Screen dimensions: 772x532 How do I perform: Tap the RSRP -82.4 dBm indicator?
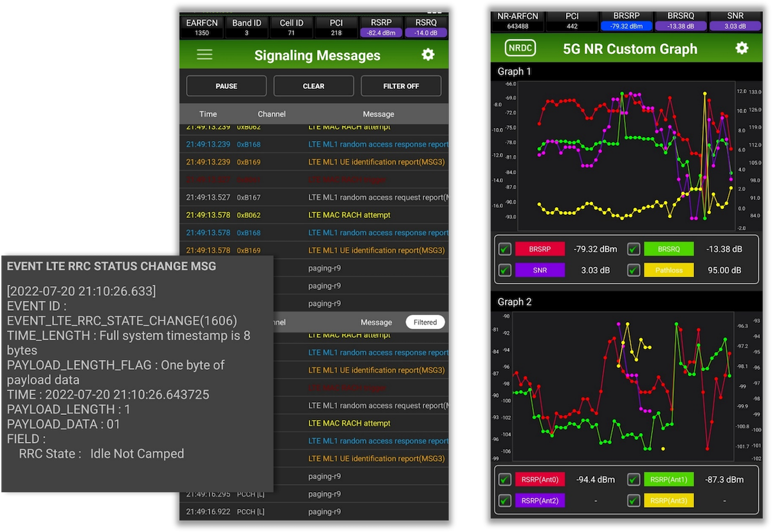[381, 27]
